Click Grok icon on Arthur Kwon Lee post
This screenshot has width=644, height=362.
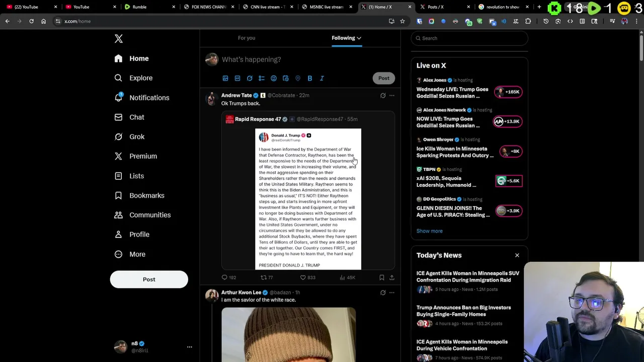click(383, 293)
